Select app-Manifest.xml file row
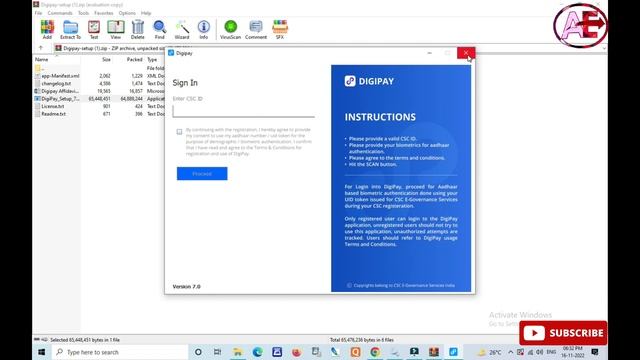The height and width of the screenshot is (360, 640). pos(99,76)
